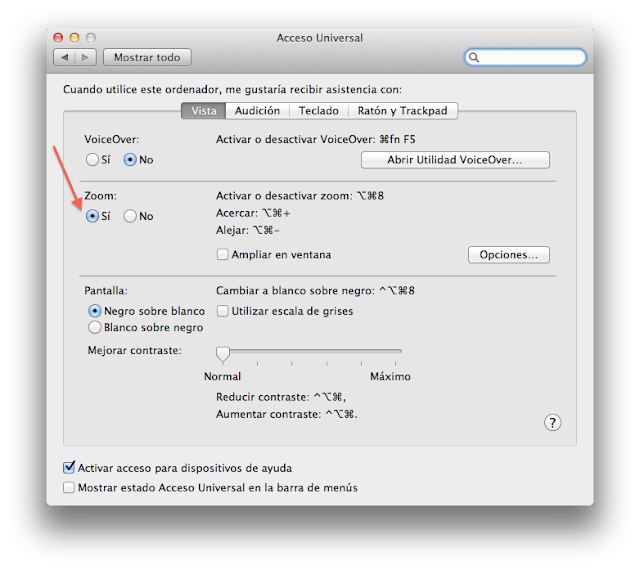Viewport: 640px width, 570px height.
Task: Click the Mostrar todo button
Action: (x=147, y=57)
